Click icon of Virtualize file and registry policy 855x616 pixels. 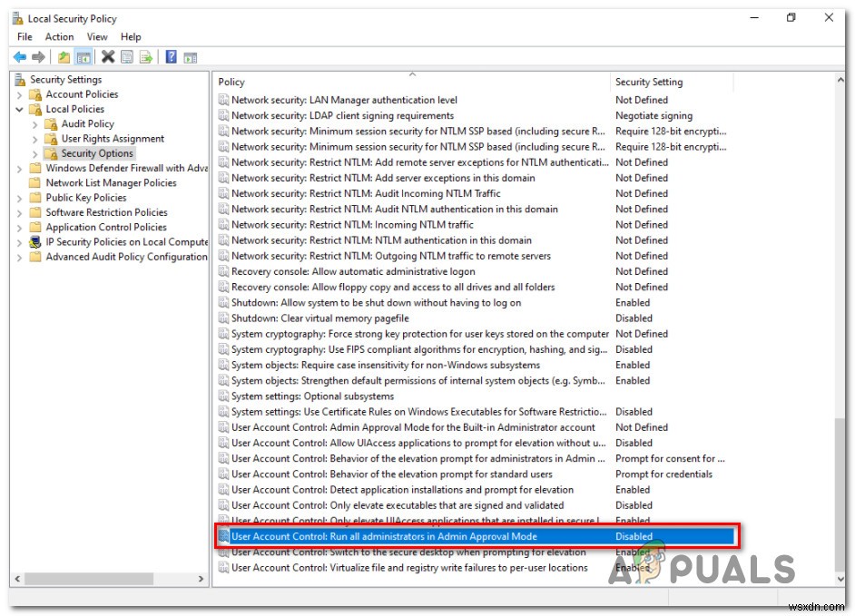223,568
